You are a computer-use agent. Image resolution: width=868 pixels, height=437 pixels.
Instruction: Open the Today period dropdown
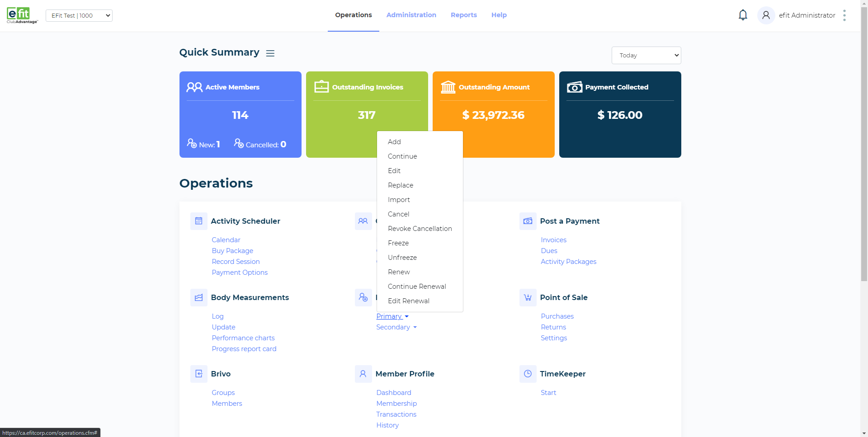coord(646,55)
